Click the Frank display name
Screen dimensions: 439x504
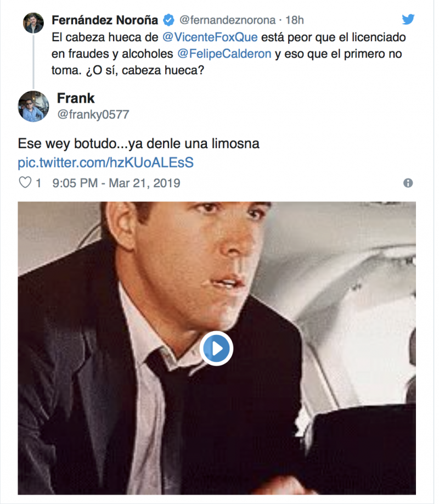(76, 98)
